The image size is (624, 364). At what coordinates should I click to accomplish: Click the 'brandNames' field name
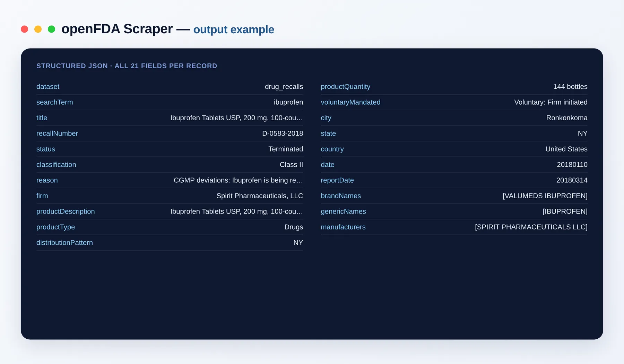point(341,196)
